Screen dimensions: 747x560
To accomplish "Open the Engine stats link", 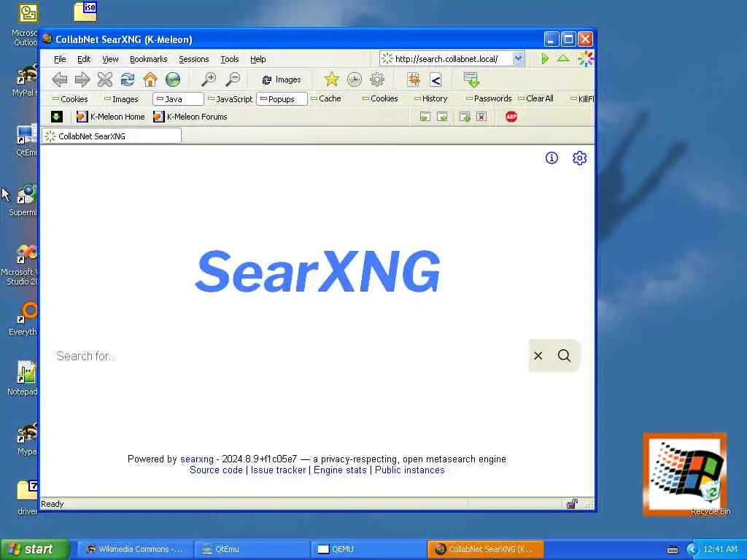I will click(340, 470).
